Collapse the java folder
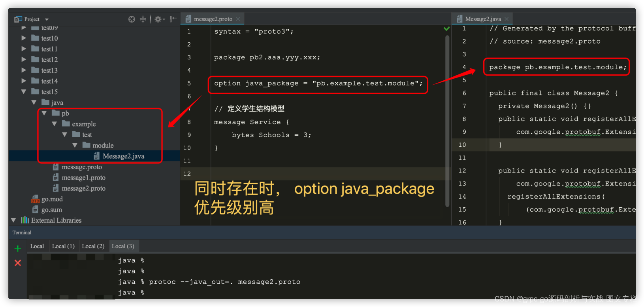 34,102
